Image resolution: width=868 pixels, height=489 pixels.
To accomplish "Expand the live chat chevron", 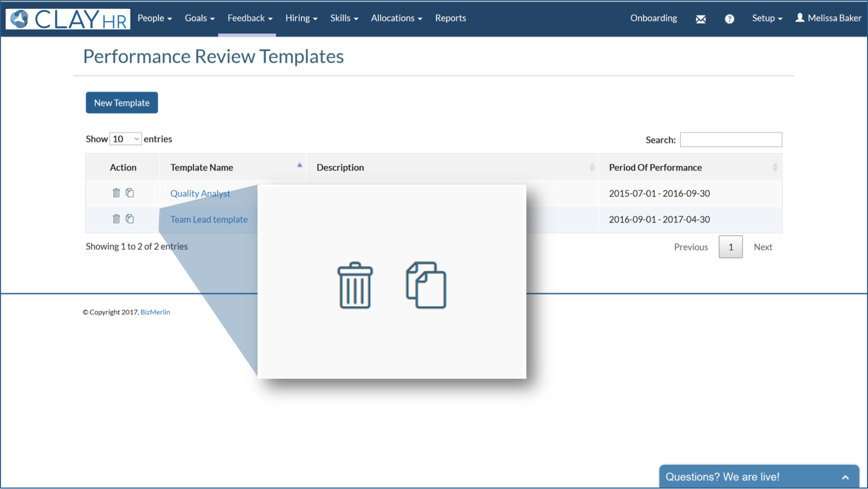I will pyautogui.click(x=845, y=477).
